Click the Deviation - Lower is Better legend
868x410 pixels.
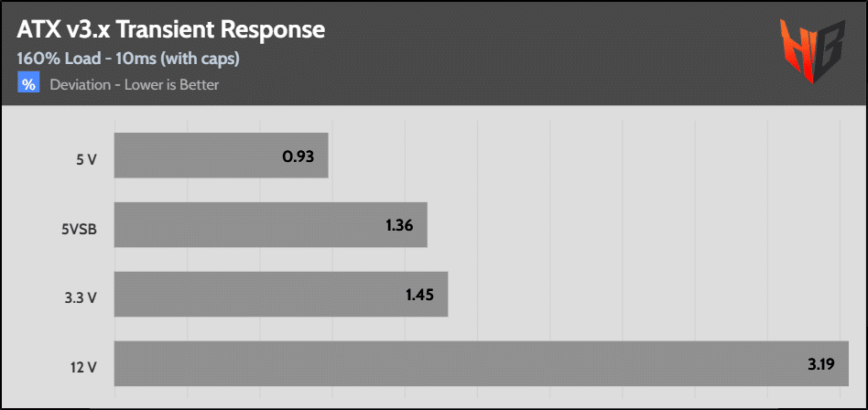[x=134, y=85]
